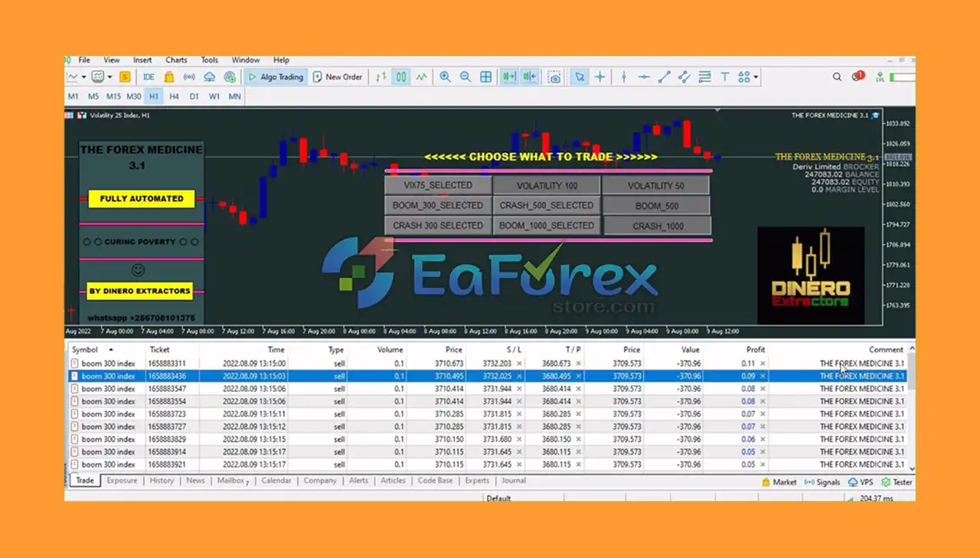Sort trades by Symbol column header
Screen dimensions: 980x558
pyautogui.click(x=85, y=350)
